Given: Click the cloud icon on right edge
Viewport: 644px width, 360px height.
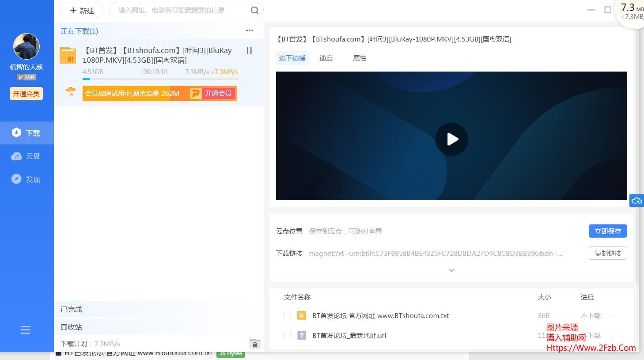Looking at the screenshot, I should (x=636, y=201).
